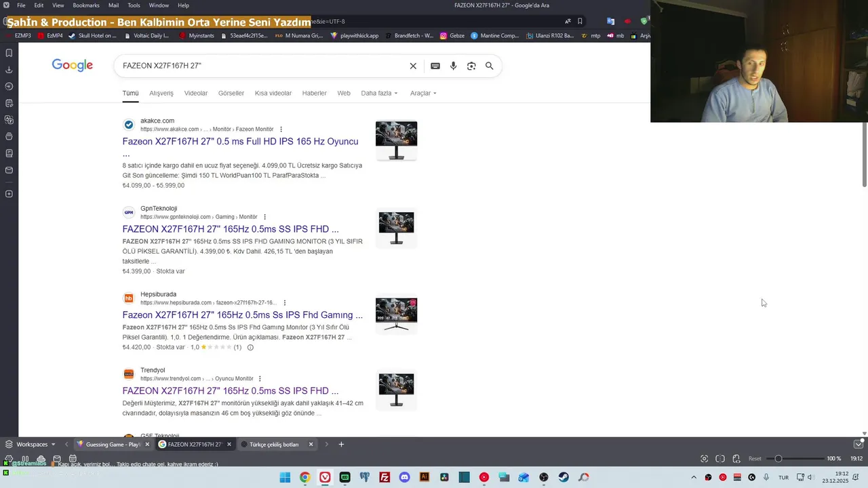Search by image with Google Lens

[471, 66]
